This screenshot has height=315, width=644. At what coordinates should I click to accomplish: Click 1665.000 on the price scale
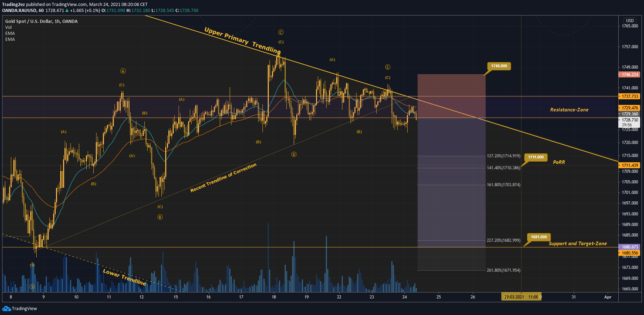click(x=630, y=289)
